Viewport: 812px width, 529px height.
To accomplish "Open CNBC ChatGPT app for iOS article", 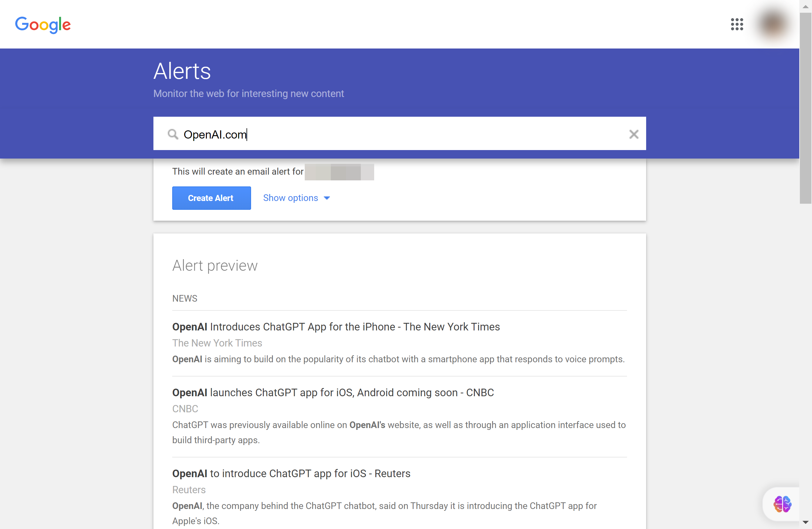I will [x=333, y=393].
